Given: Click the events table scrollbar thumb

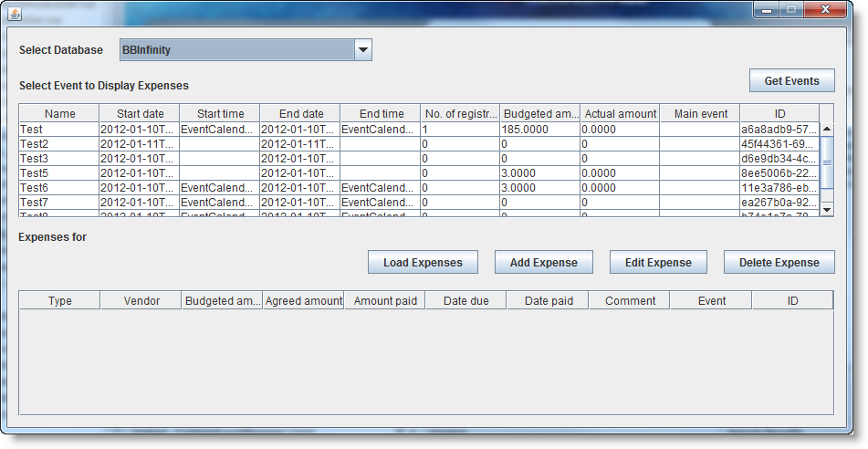Looking at the screenshot, I should [x=827, y=162].
